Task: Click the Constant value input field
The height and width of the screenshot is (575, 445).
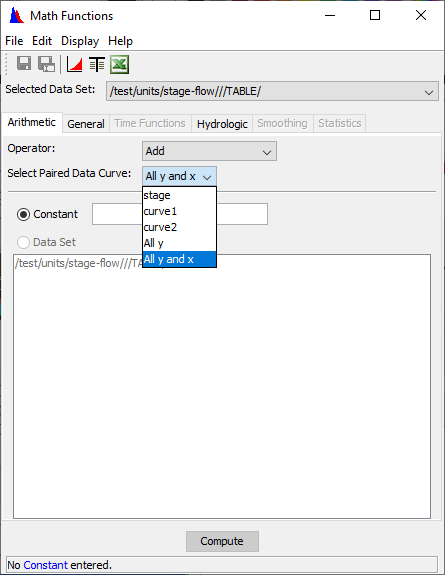Action: point(180,214)
